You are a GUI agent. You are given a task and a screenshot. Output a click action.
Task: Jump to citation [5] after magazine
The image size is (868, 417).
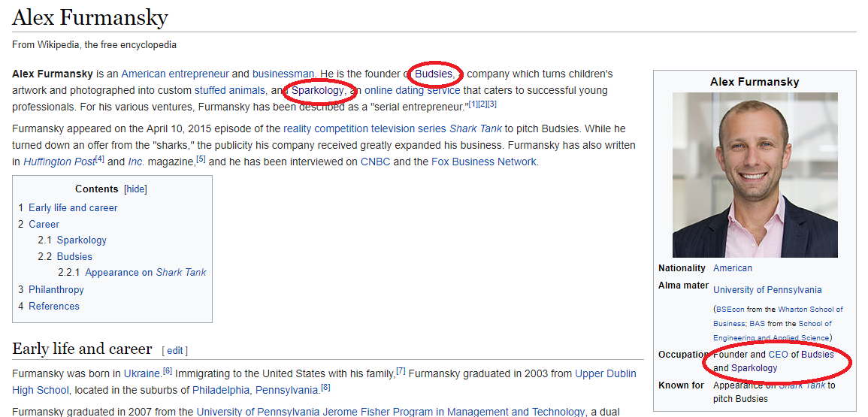[x=201, y=159]
